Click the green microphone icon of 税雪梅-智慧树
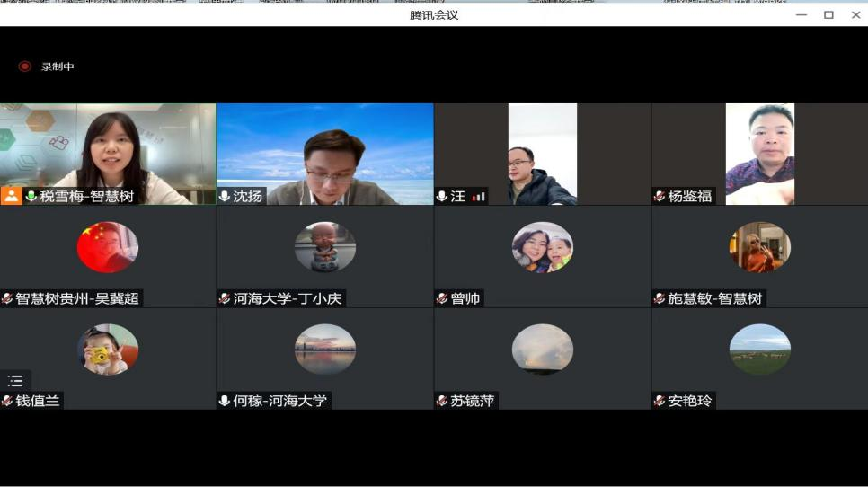The image size is (868, 487). pyautogui.click(x=31, y=196)
